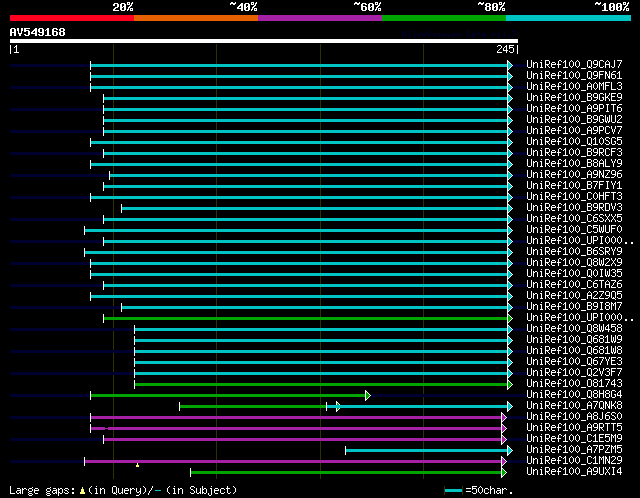Open hit UniRef100_B8ALY9
This screenshot has width=640, height=498.
[574, 163]
